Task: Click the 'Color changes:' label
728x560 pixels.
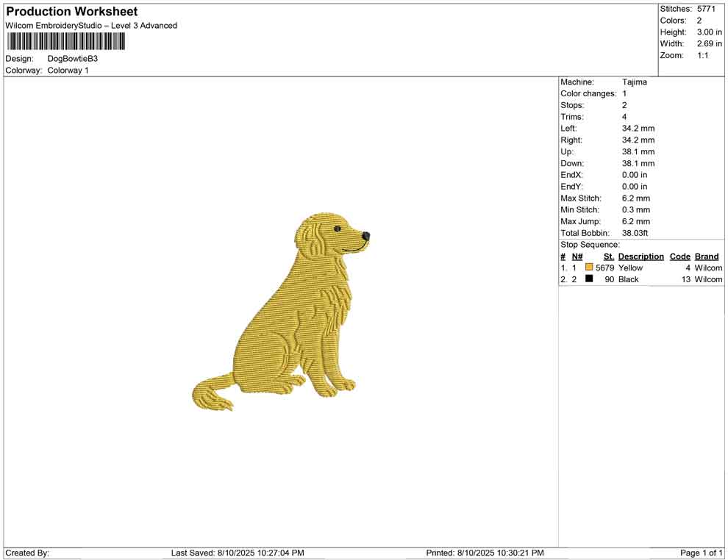Action: tap(588, 94)
